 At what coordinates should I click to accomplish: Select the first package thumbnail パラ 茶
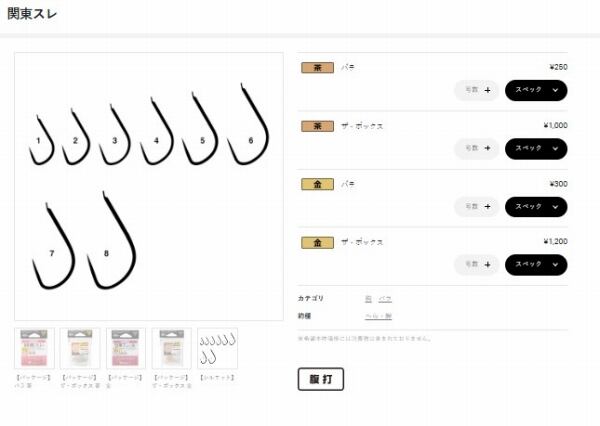coord(34,348)
